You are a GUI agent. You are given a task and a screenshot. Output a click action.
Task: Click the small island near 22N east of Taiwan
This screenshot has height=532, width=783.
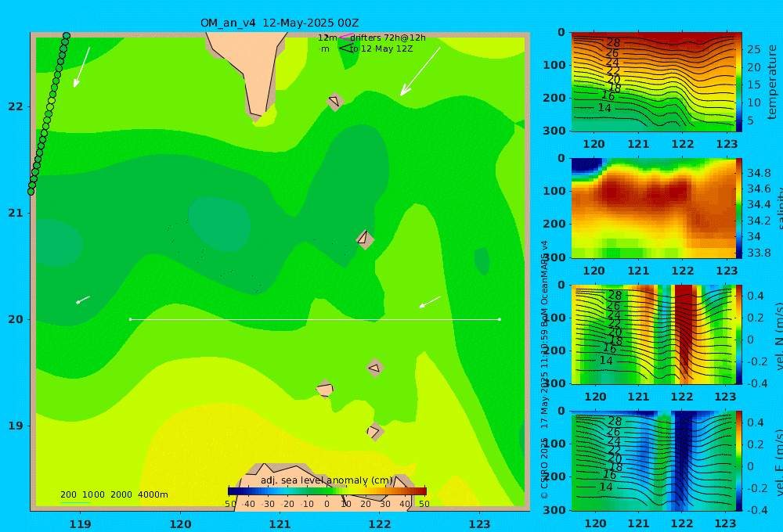pos(334,101)
